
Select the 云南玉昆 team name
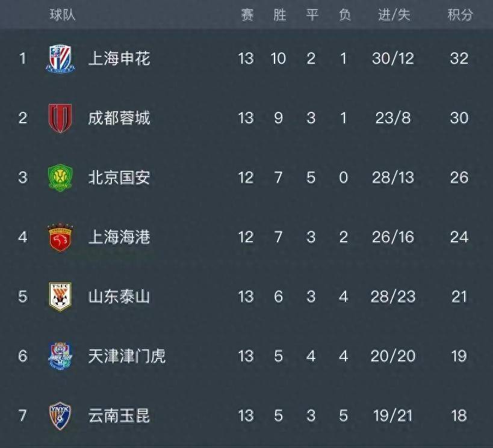click(x=119, y=416)
